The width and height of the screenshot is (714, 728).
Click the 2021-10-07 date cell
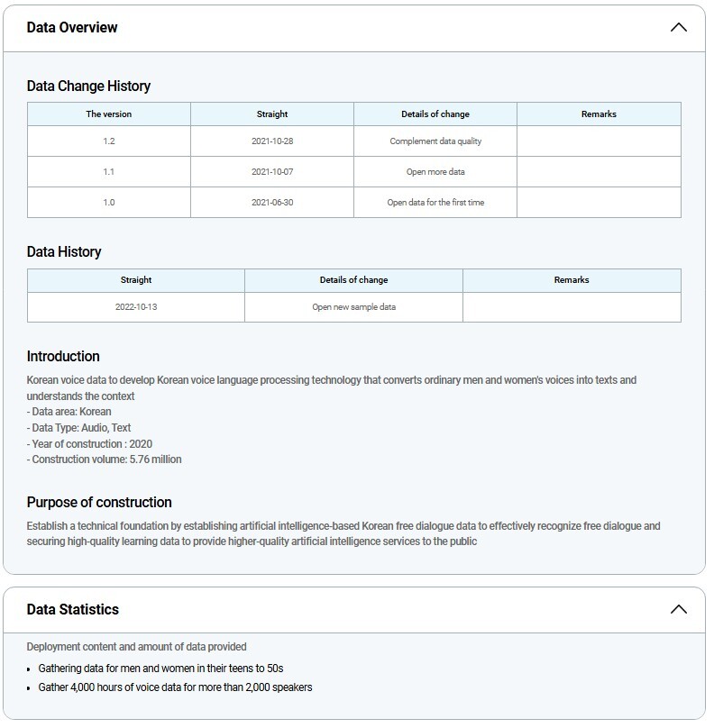tap(272, 172)
